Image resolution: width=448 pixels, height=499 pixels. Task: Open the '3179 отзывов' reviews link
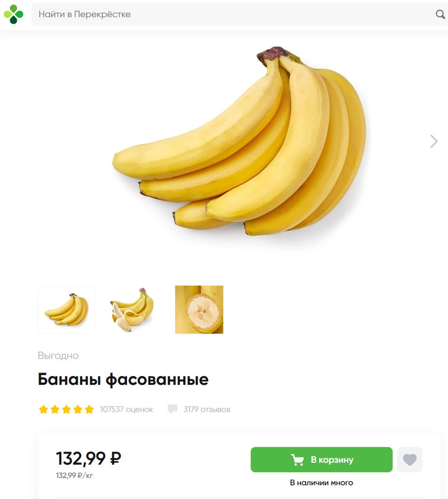pos(206,409)
